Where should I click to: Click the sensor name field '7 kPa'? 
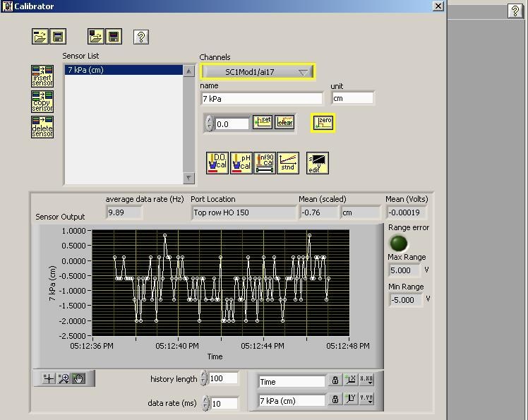point(262,99)
